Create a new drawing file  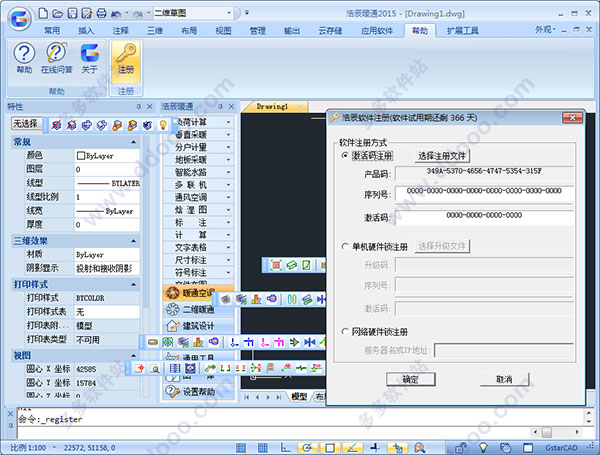click(x=43, y=14)
